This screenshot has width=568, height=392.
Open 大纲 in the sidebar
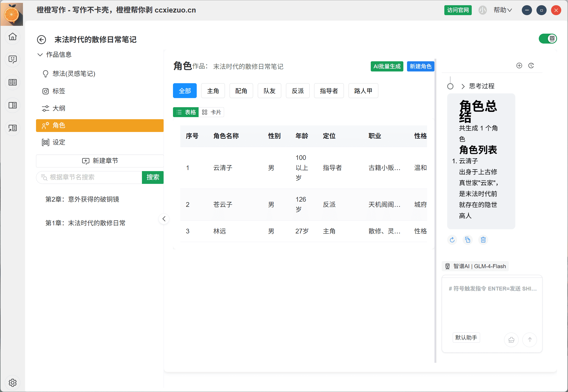point(59,108)
